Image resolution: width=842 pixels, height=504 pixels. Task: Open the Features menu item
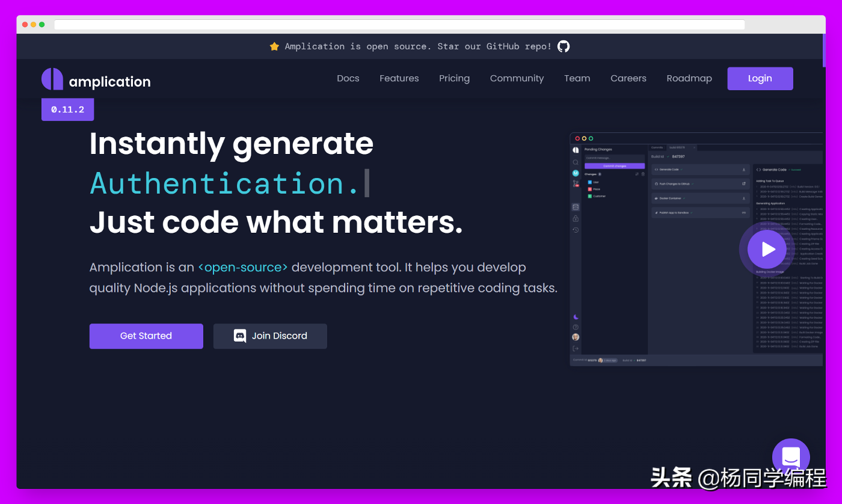click(399, 79)
